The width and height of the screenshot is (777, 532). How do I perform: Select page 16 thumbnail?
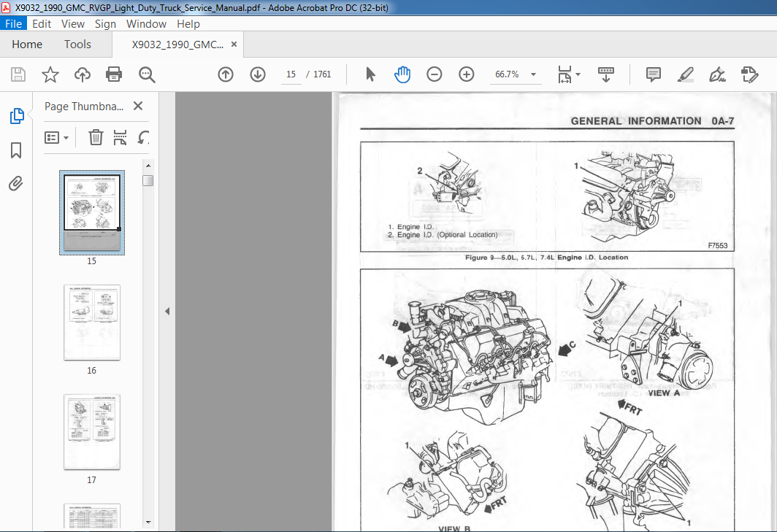92,322
